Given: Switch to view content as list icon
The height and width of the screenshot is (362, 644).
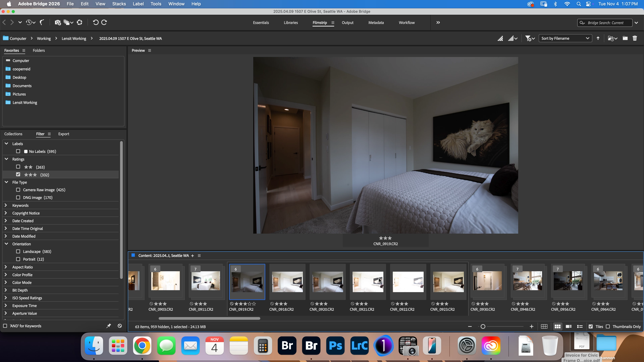Looking at the screenshot, I should (580, 326).
